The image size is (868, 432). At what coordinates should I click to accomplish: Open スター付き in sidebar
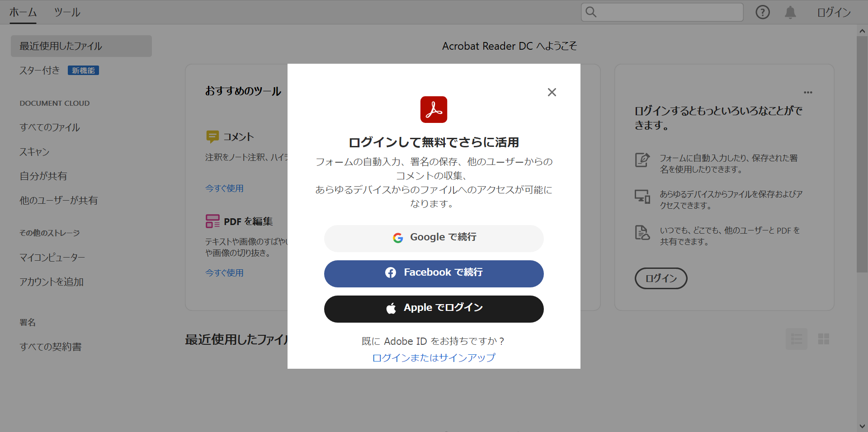coord(39,70)
